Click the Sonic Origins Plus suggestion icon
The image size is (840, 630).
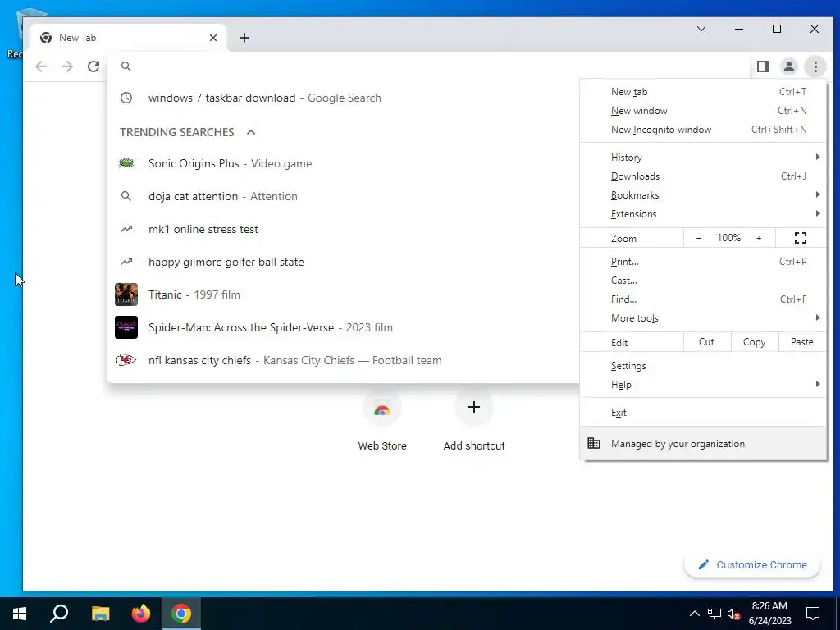tap(126, 163)
